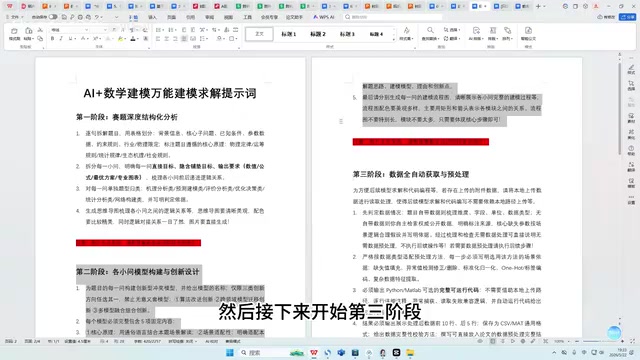Click the Cut scissors icon

click(x=40, y=30)
